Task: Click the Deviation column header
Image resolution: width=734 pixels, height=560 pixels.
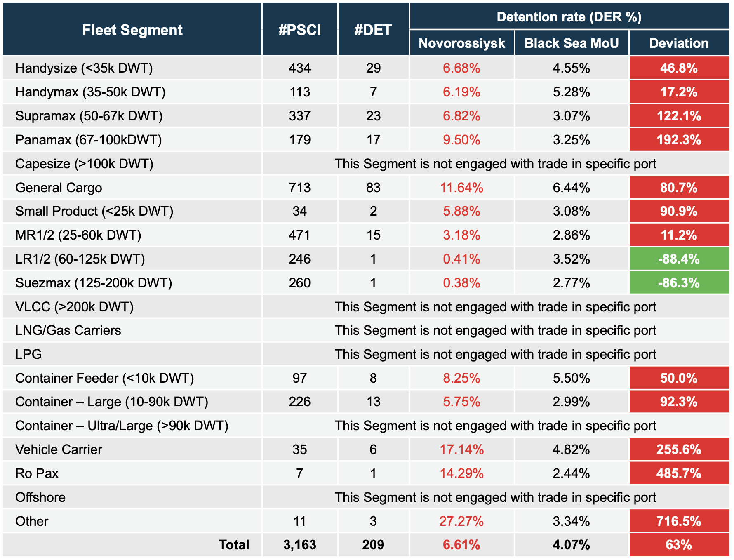Action: (x=678, y=43)
